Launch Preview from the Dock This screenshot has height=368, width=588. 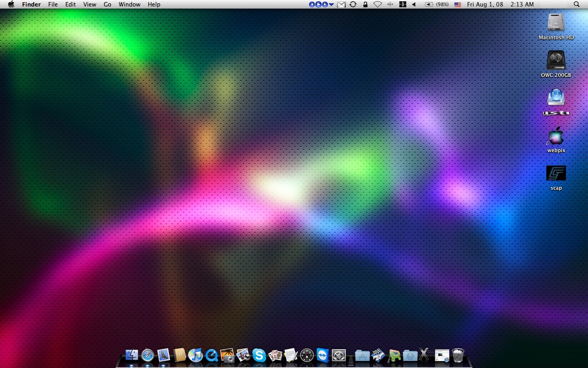coord(243,355)
